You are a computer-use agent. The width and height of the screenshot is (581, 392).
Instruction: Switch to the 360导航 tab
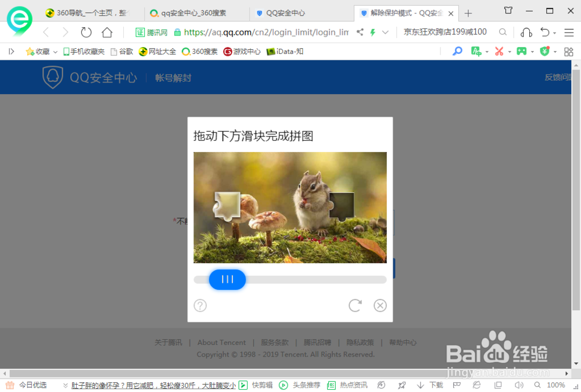click(87, 13)
